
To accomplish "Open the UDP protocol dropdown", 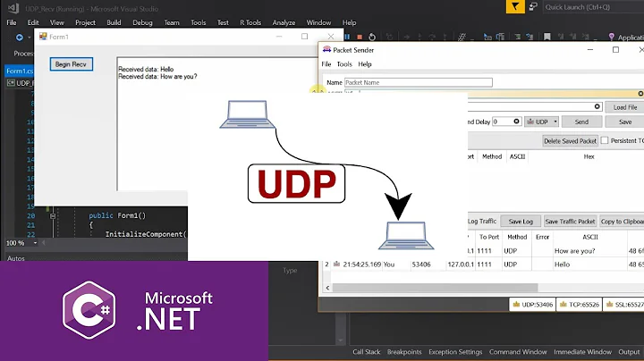I will [543, 122].
